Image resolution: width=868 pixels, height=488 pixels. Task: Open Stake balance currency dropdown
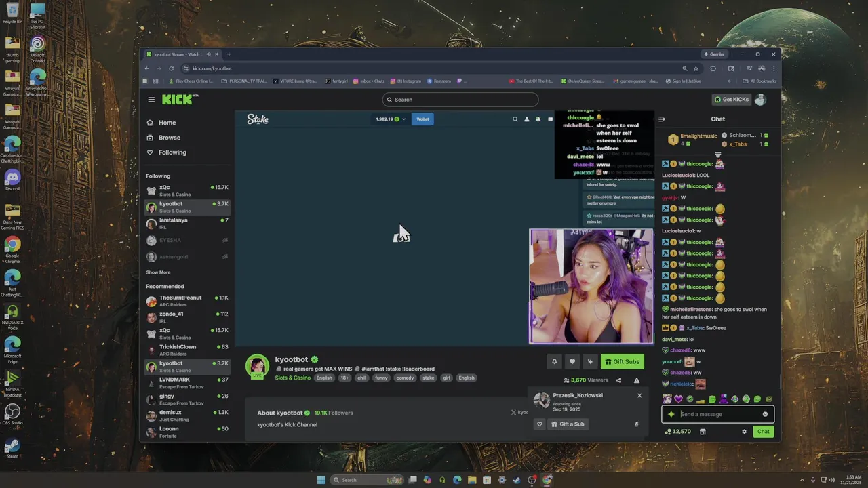click(391, 119)
